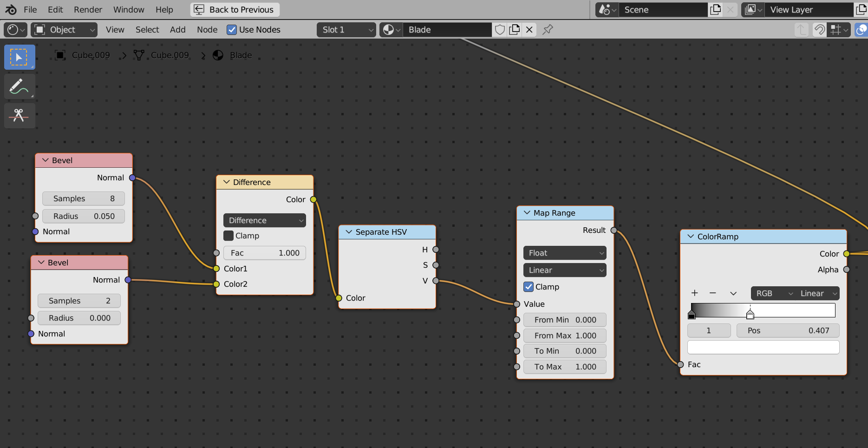Click the ColorRamp white color swatch

click(763, 347)
